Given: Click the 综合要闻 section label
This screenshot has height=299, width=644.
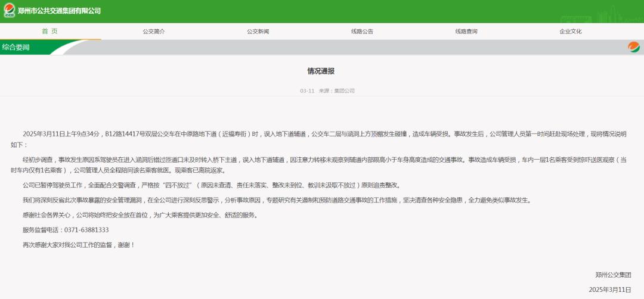Looking at the screenshot, I should coord(16,47).
